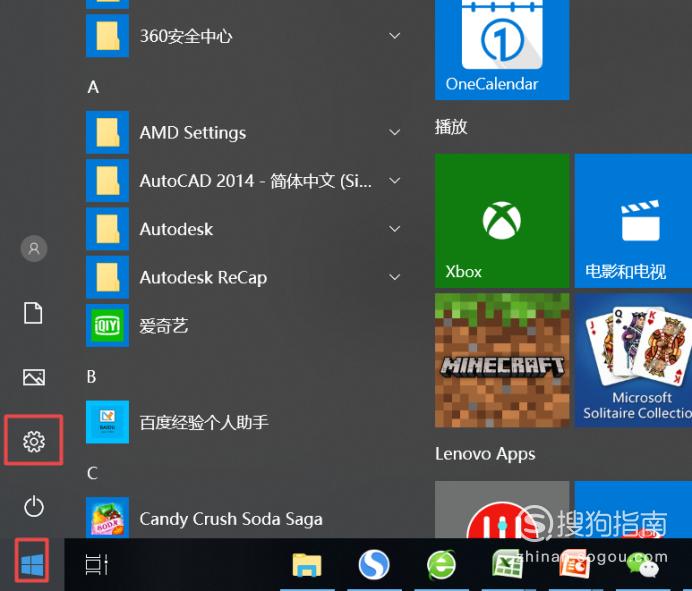692x591 pixels.
Task: Expand the 360安全中心 folder chevron
Action: click(395, 36)
